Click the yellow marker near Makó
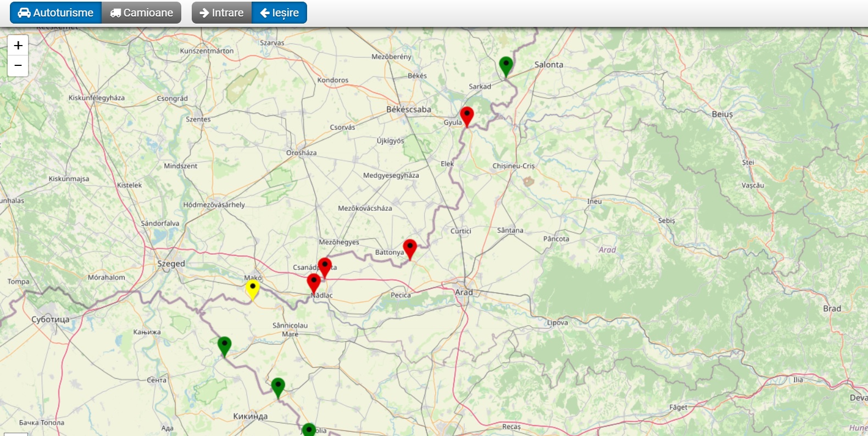Image resolution: width=868 pixels, height=436 pixels. click(x=252, y=288)
